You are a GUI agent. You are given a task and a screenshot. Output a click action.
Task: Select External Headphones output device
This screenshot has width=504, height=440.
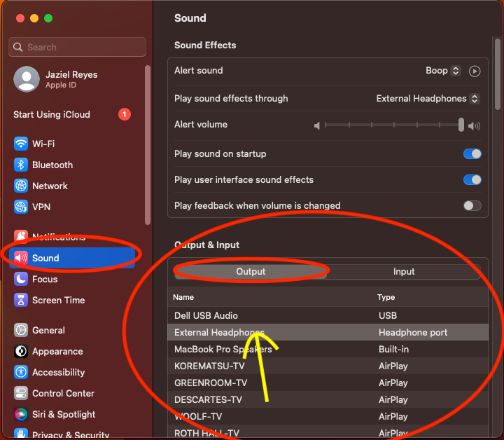pyautogui.click(x=328, y=332)
